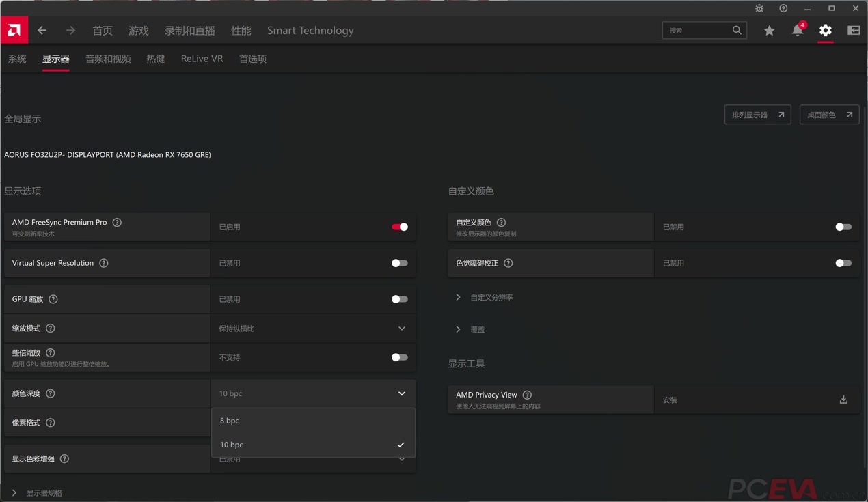Click the AMD Privacy View download icon
Screen dimensions: 868x502
coord(843,400)
